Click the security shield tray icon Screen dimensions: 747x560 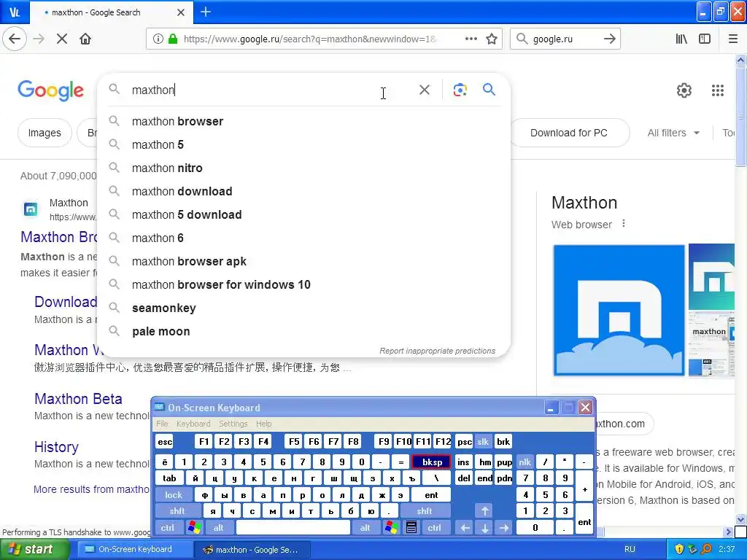point(679,549)
